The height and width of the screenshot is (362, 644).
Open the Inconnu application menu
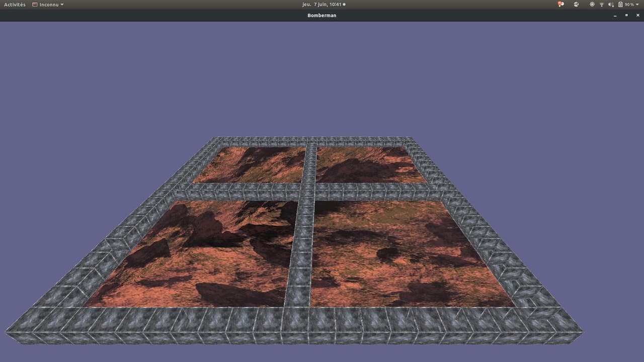pos(48,5)
